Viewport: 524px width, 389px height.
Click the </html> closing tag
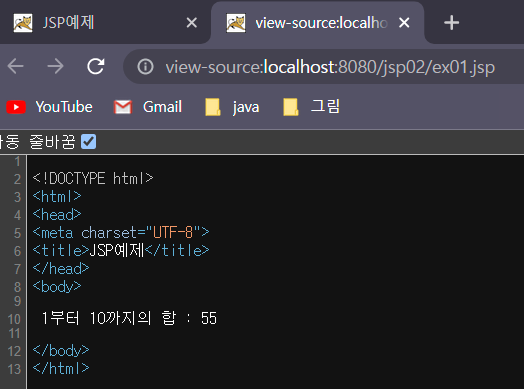click(x=61, y=368)
